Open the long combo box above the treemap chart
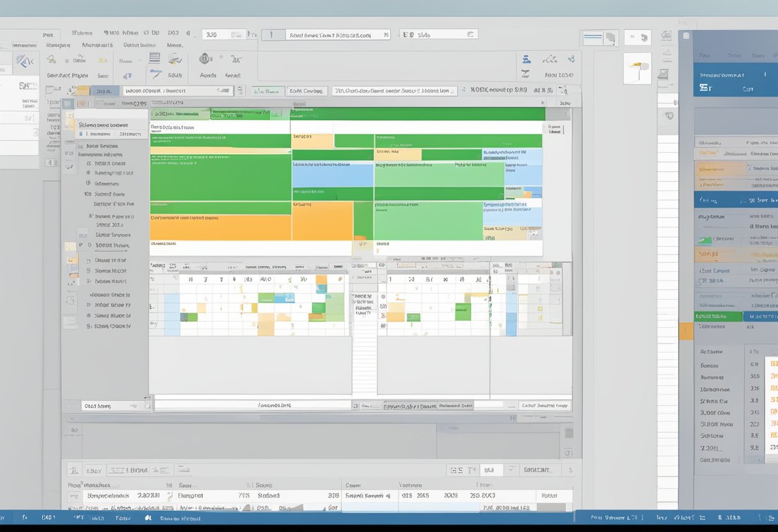Screen dimensions: 778x532 tap(395, 91)
